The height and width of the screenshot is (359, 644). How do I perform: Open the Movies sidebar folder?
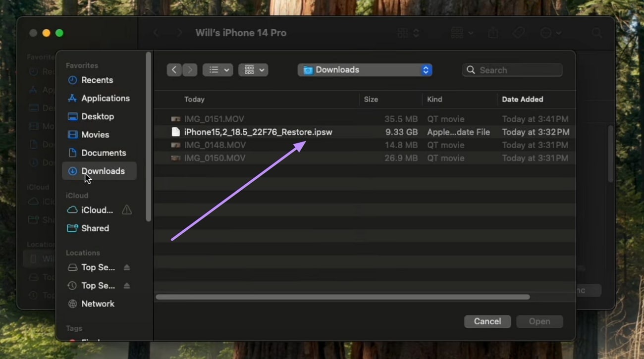(99, 135)
